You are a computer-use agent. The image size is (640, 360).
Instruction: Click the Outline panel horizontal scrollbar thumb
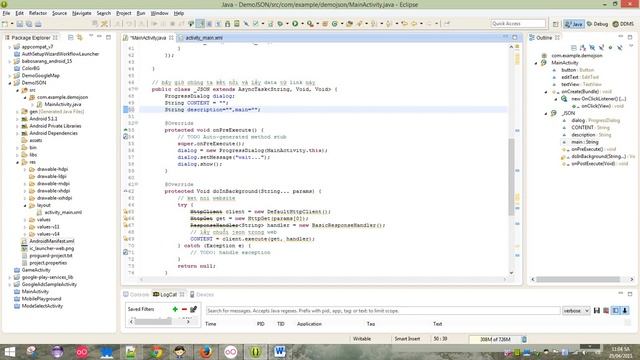[x=578, y=279]
